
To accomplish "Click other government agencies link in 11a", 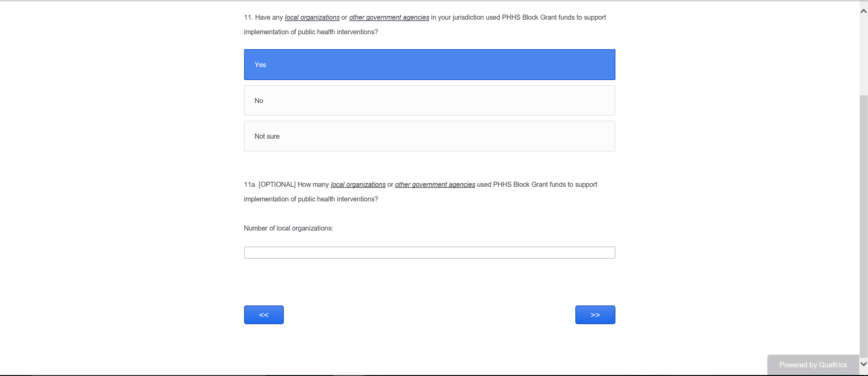I will click(435, 184).
